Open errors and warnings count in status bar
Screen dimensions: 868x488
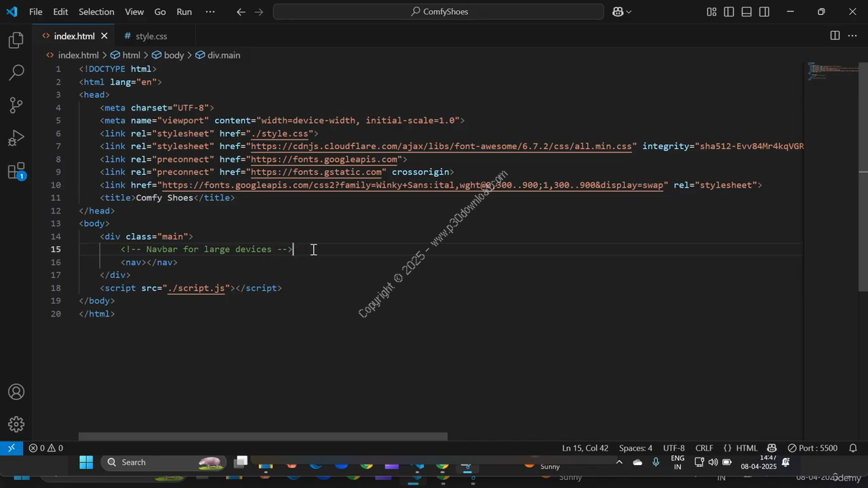[x=46, y=448]
